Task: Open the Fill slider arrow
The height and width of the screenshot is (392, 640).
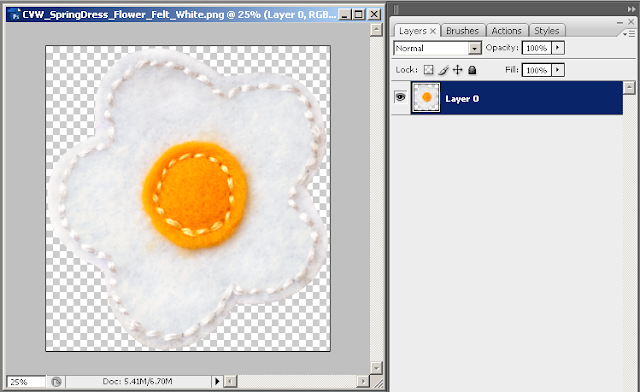Action: (558, 70)
